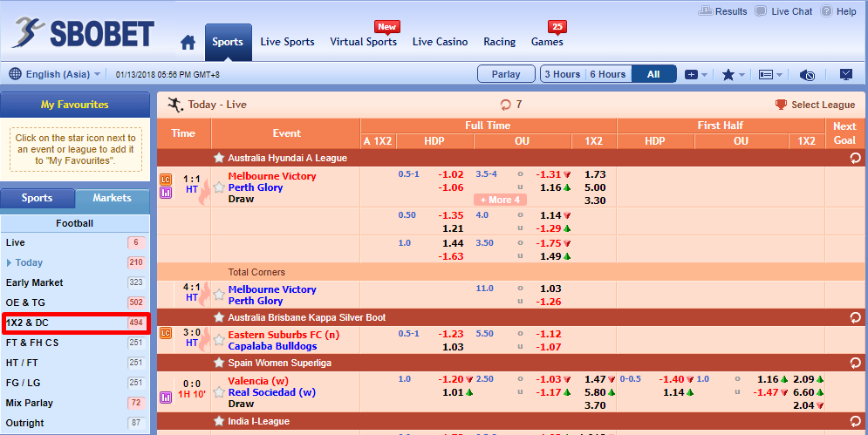The height and width of the screenshot is (435, 868).
Task: Select the 6 Hours filter
Action: [x=608, y=74]
